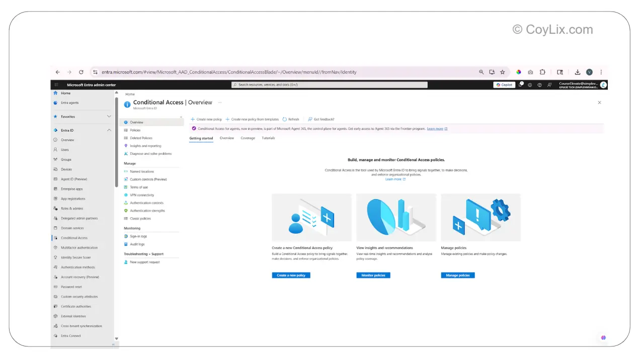The height and width of the screenshot is (362, 644).
Task: Send feedback using the smiley icon
Action: pos(550,84)
